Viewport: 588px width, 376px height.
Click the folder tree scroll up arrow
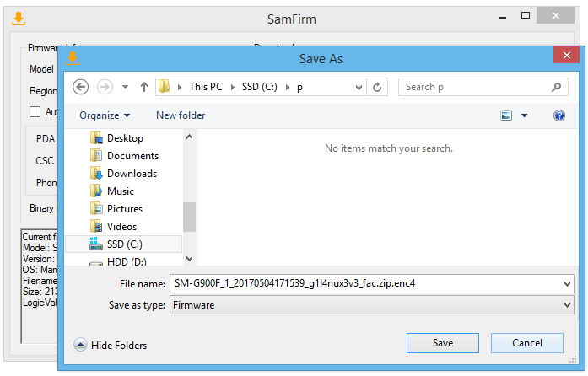point(189,137)
